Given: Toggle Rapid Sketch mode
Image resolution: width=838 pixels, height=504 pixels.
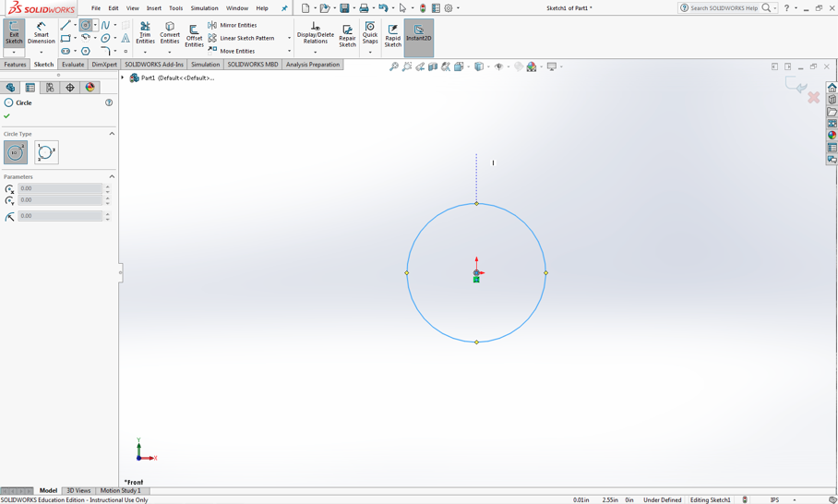Looking at the screenshot, I should (393, 36).
